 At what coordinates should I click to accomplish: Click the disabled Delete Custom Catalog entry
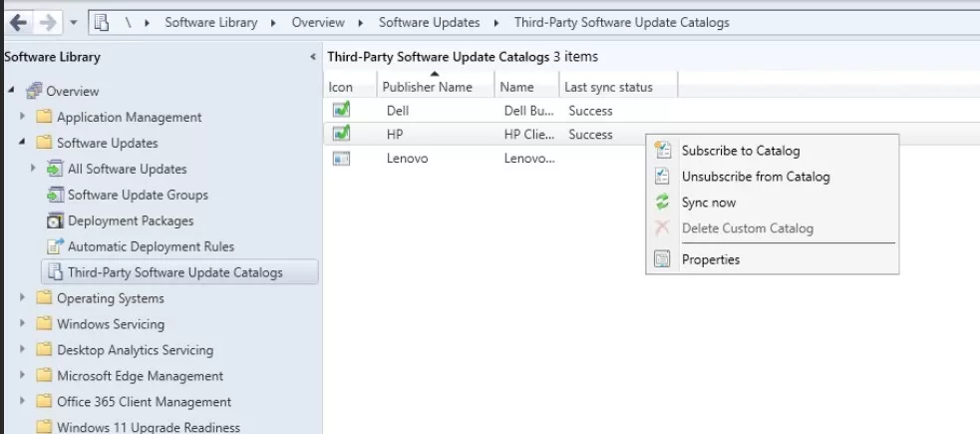click(x=773, y=228)
